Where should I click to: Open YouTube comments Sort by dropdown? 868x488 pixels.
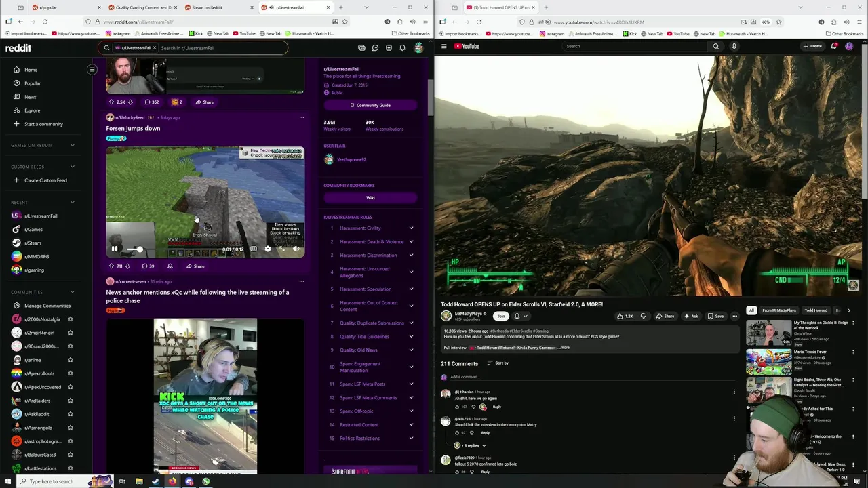pyautogui.click(x=498, y=363)
